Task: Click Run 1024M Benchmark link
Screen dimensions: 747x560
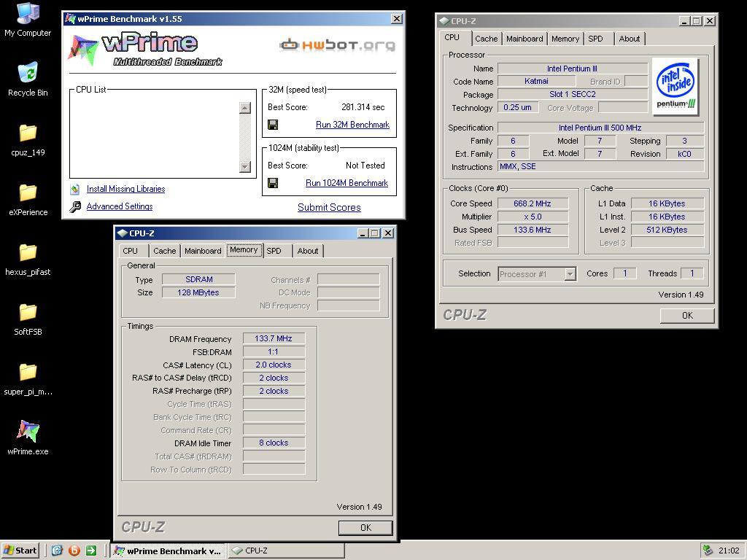Action: tap(347, 183)
